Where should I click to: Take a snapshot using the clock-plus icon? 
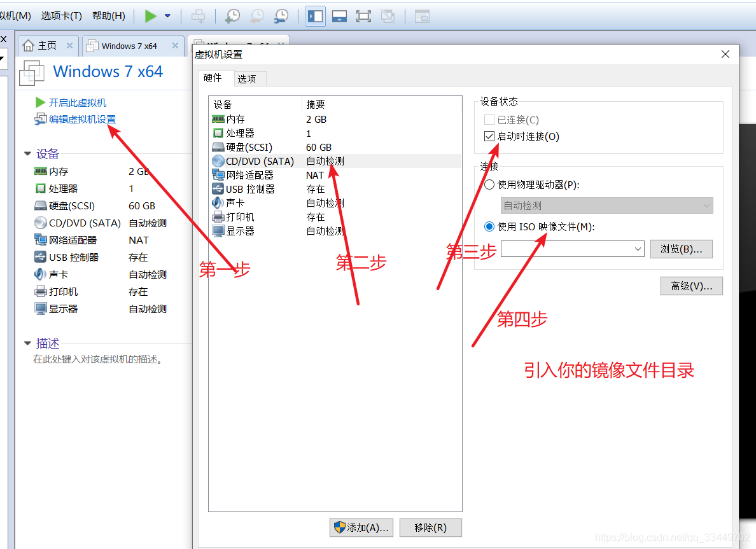233,17
